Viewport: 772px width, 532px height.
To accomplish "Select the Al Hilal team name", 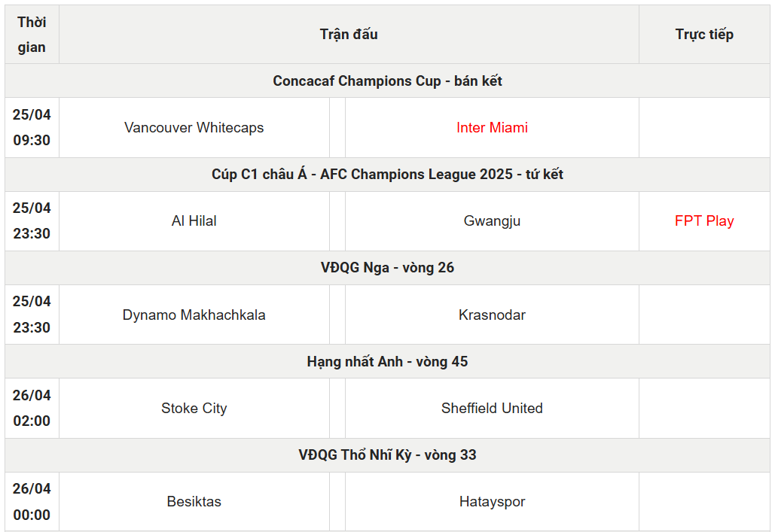I will tap(194, 221).
